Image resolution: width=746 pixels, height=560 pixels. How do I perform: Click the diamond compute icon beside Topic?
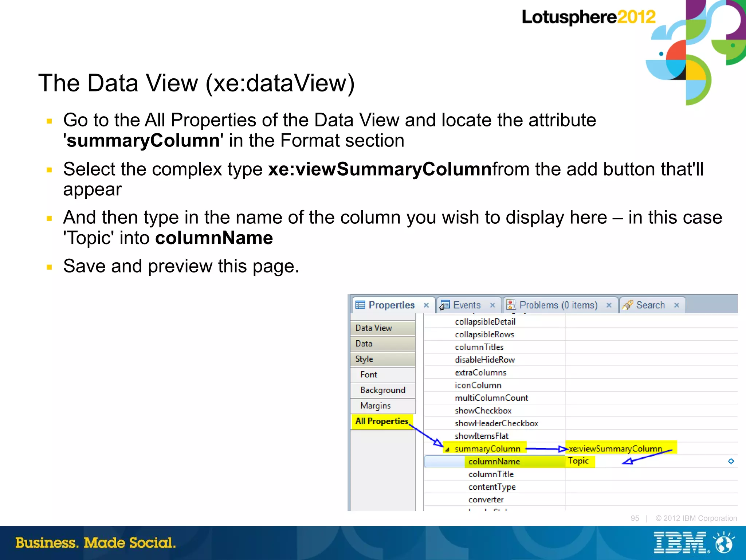[731, 461]
